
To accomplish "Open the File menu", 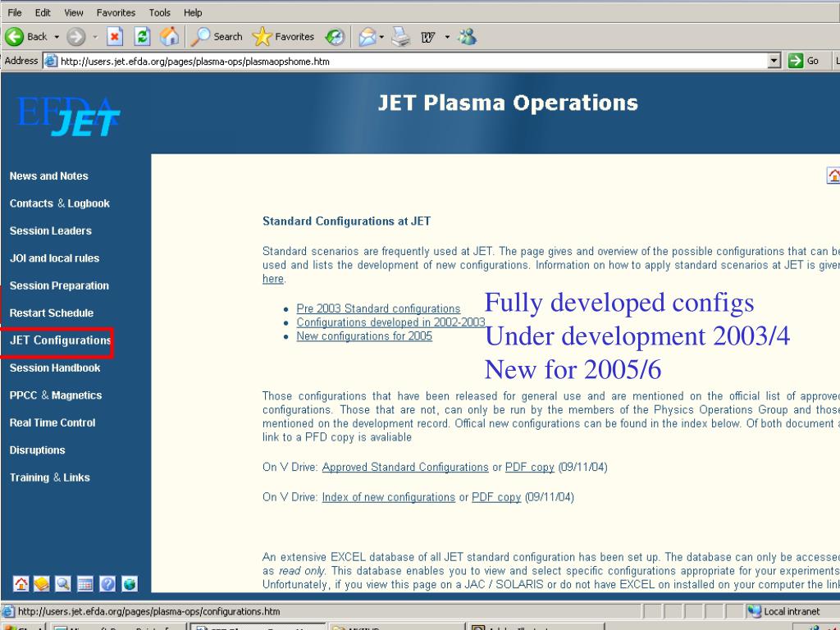I will pyautogui.click(x=15, y=12).
